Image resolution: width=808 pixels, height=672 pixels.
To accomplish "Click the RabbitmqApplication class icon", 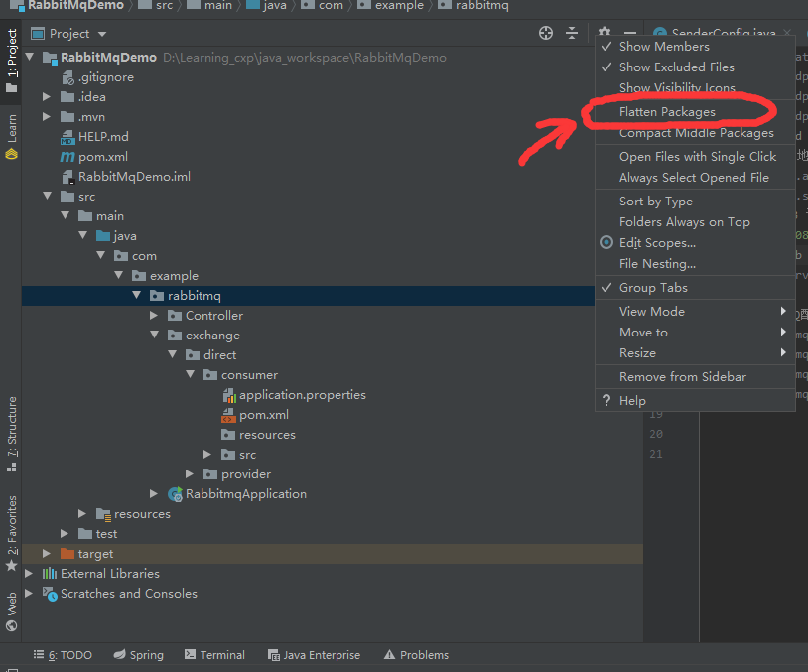I will pos(176,494).
